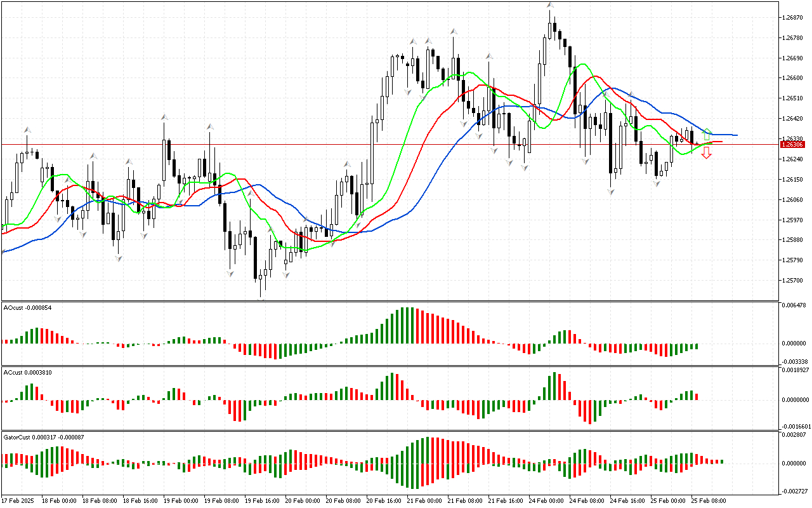Click the 0.002807 scale value in GatorCust panel
The height and width of the screenshot is (508, 812).
click(x=794, y=435)
